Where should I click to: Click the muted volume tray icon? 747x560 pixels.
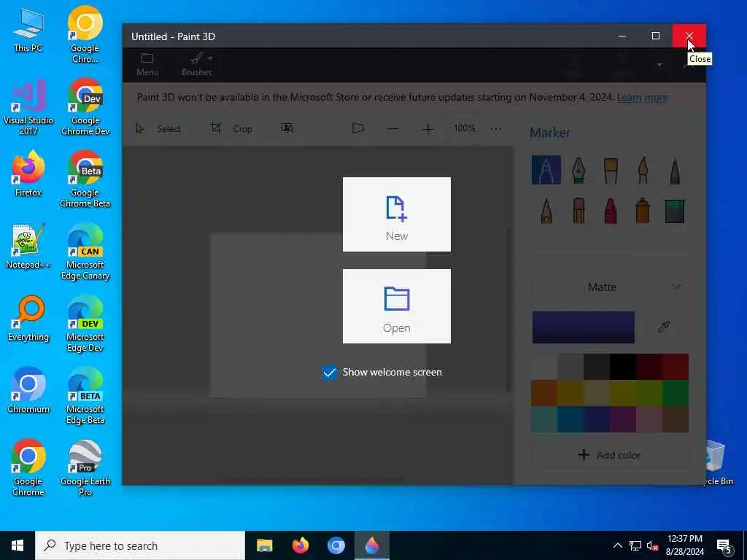(x=653, y=545)
